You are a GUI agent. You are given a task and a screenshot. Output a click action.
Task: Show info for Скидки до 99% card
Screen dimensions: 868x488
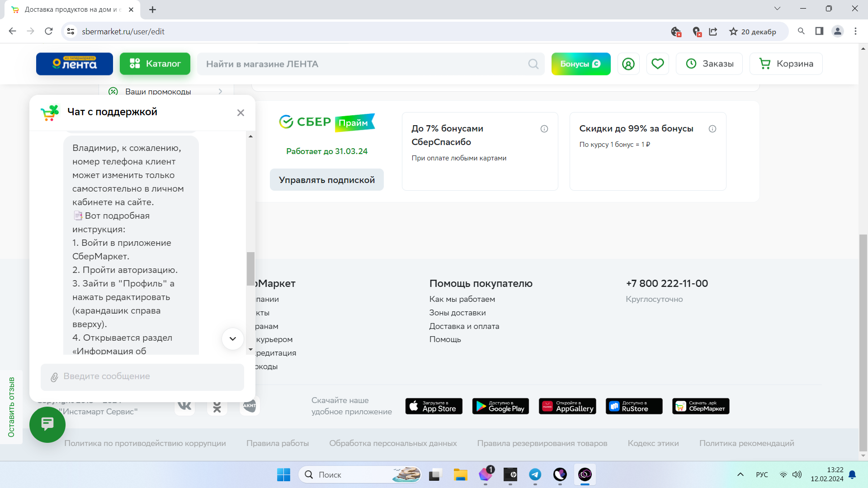pyautogui.click(x=712, y=129)
